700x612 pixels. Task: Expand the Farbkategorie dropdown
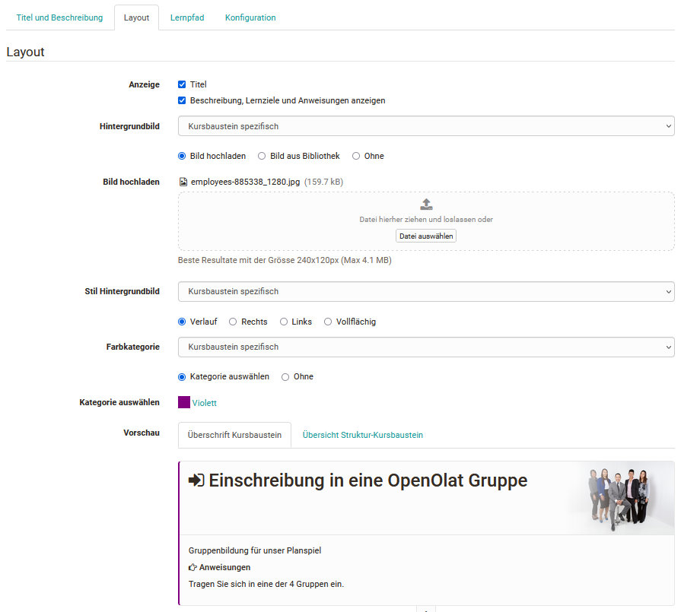[x=426, y=347]
